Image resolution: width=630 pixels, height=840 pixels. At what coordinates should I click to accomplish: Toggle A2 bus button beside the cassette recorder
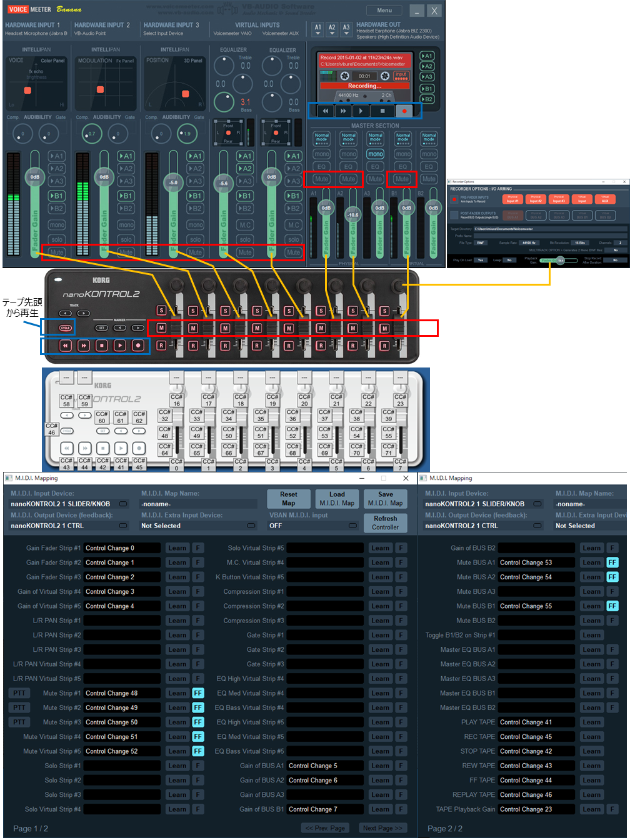(x=427, y=66)
